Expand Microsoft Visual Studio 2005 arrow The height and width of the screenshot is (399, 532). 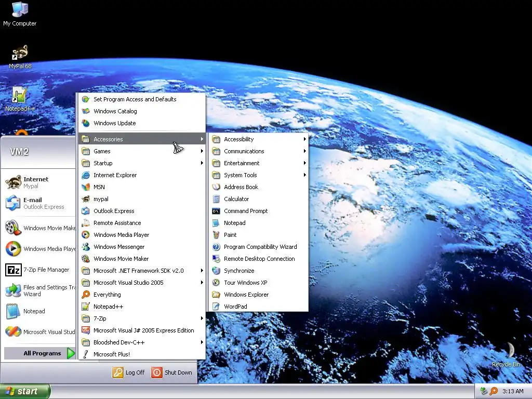pyautogui.click(x=202, y=283)
